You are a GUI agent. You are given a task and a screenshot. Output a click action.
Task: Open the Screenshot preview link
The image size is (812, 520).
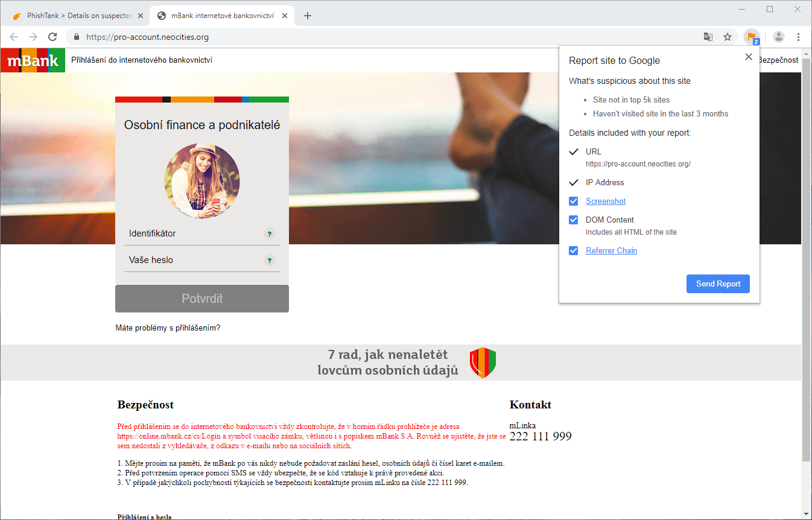tap(606, 201)
